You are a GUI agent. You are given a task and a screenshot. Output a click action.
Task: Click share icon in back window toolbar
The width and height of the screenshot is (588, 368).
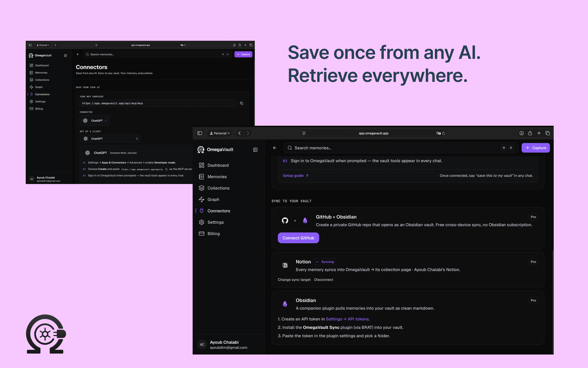pyautogui.click(x=240, y=45)
